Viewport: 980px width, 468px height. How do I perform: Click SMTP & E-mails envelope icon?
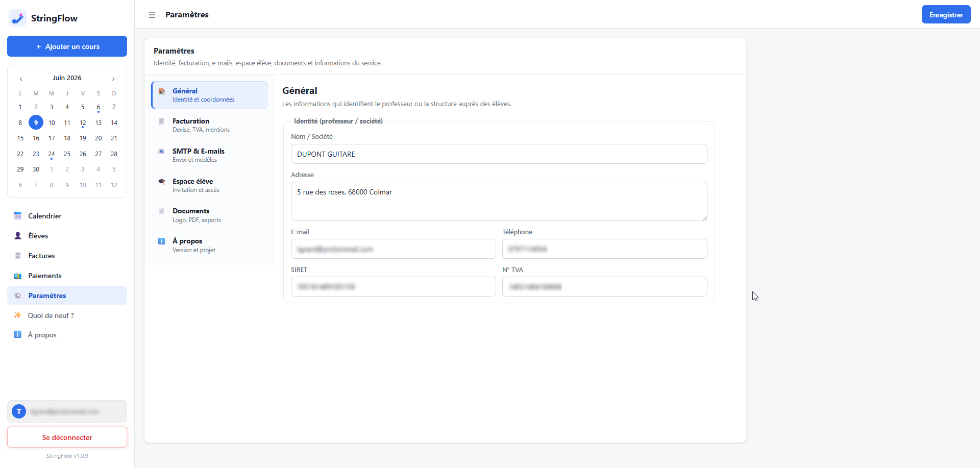[x=162, y=152]
